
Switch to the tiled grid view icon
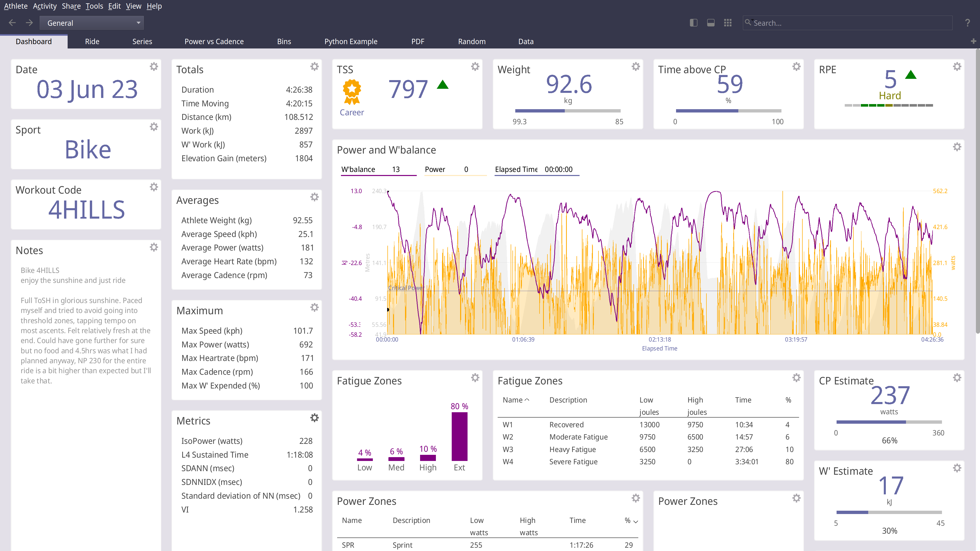coord(727,23)
